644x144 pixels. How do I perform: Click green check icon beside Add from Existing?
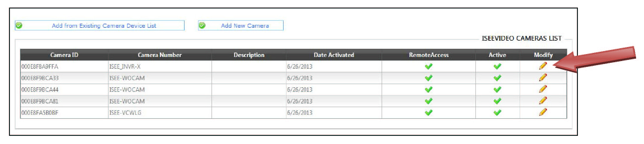tap(19, 26)
